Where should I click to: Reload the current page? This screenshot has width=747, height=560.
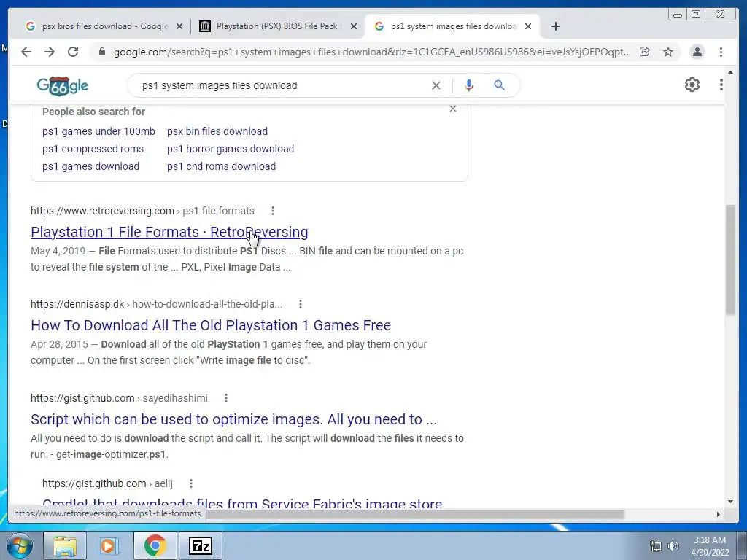click(x=73, y=52)
